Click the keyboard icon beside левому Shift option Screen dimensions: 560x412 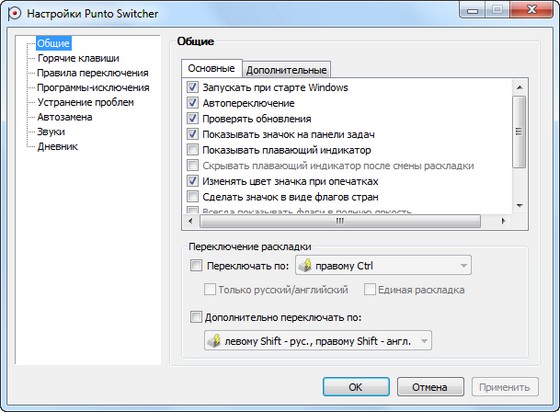214,341
